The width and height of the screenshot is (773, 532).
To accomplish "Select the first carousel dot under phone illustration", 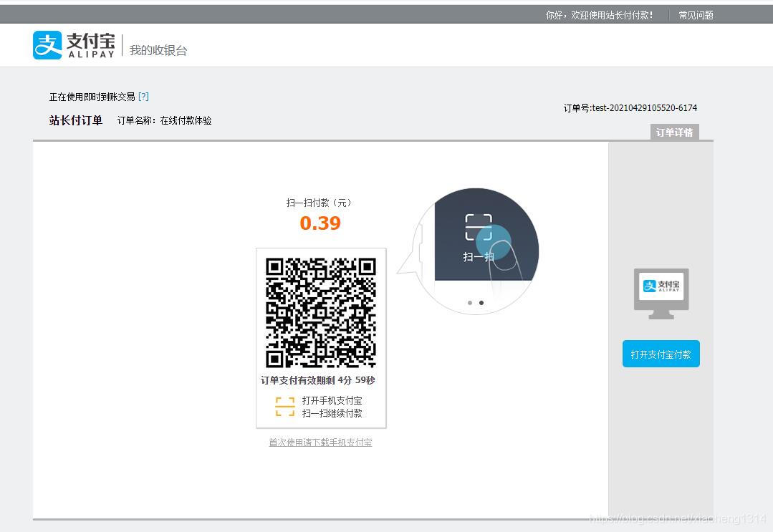I will pyautogui.click(x=470, y=302).
